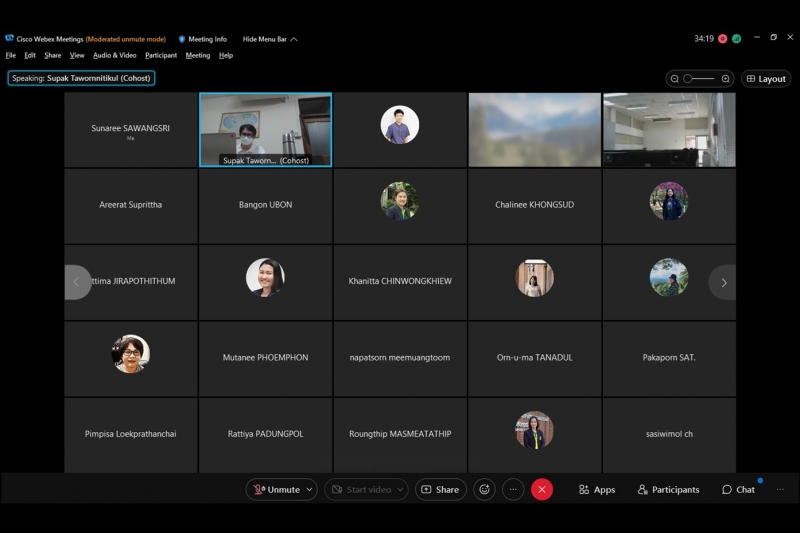Click the zoom out magnifier icon

coord(675,79)
